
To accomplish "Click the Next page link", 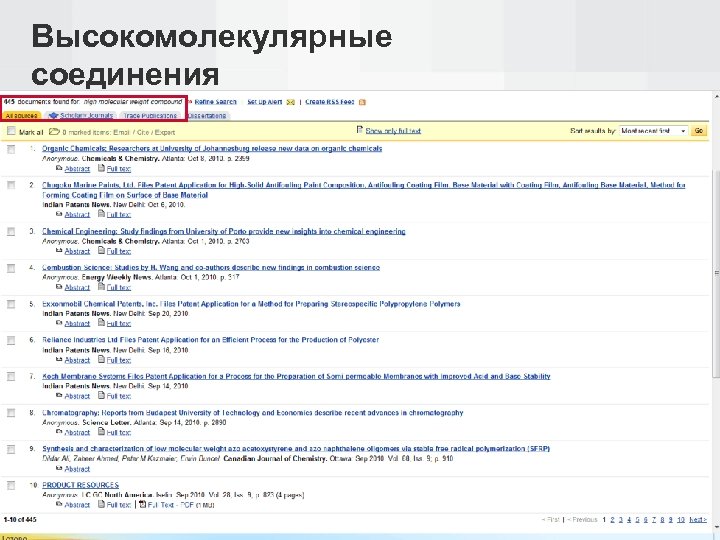I will coord(698,520).
